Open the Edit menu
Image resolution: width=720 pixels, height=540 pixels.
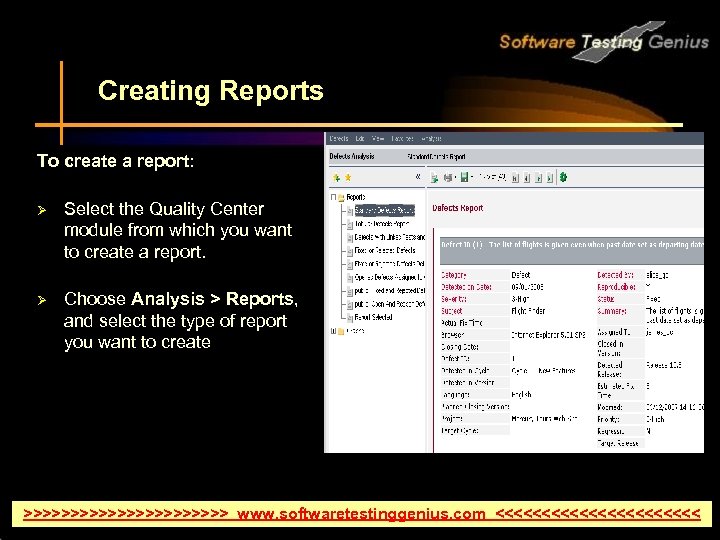(360, 138)
